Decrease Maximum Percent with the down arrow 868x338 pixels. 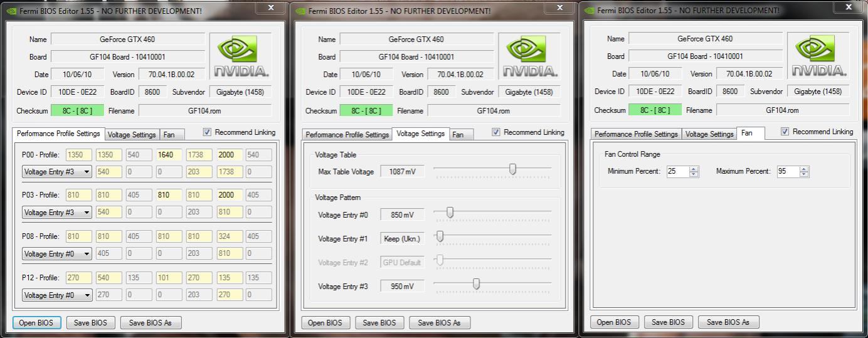804,174
